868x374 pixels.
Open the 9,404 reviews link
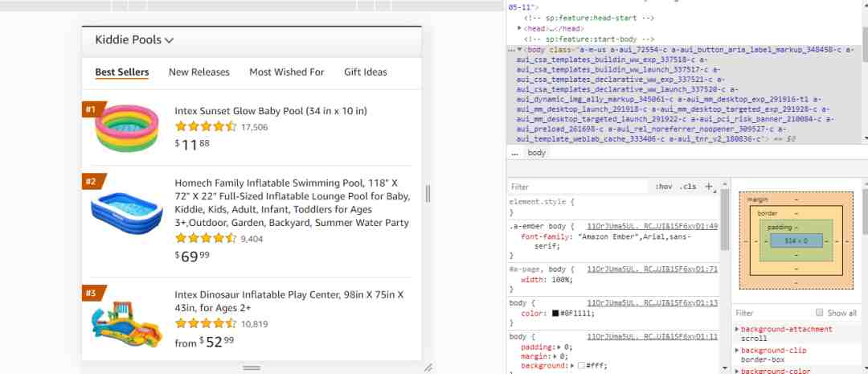pyautogui.click(x=252, y=240)
